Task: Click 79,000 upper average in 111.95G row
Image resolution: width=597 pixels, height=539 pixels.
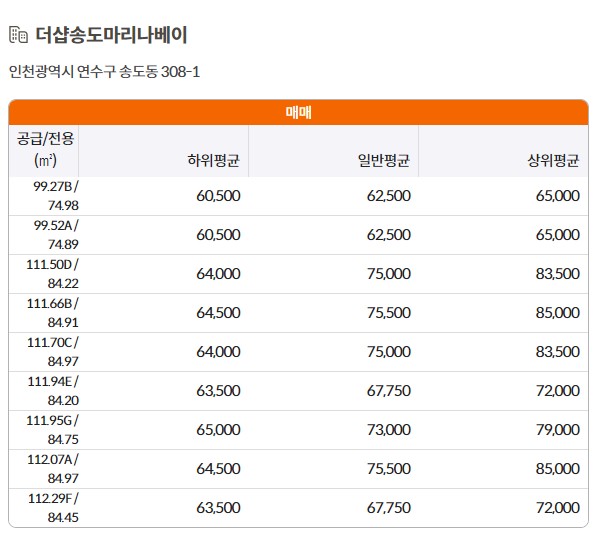Action: pyautogui.click(x=558, y=430)
